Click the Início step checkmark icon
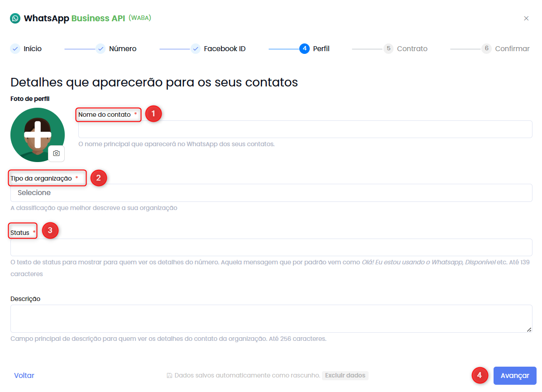Image resolution: width=542 pixels, height=392 pixels. click(15, 48)
